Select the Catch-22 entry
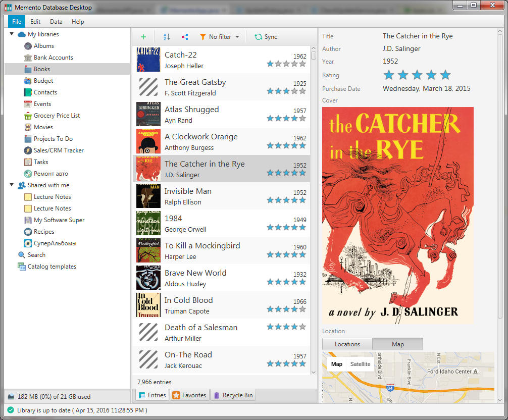This screenshot has width=508, height=420. (221, 60)
